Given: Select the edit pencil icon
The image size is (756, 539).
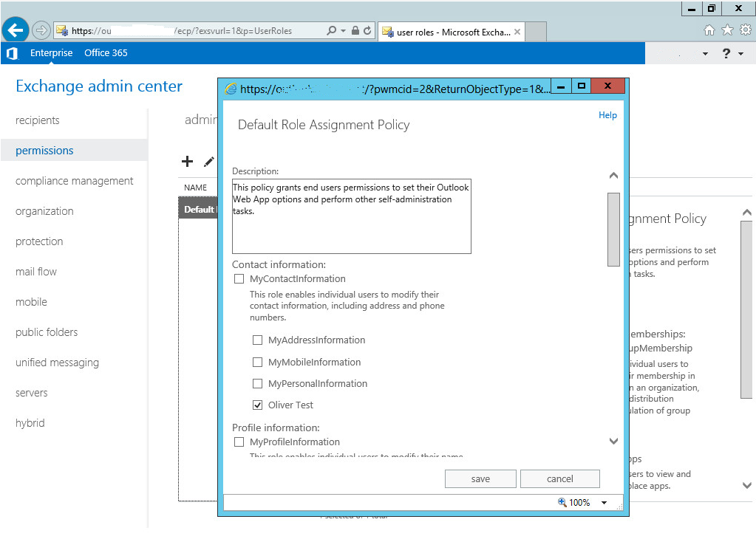Looking at the screenshot, I should click(x=209, y=161).
